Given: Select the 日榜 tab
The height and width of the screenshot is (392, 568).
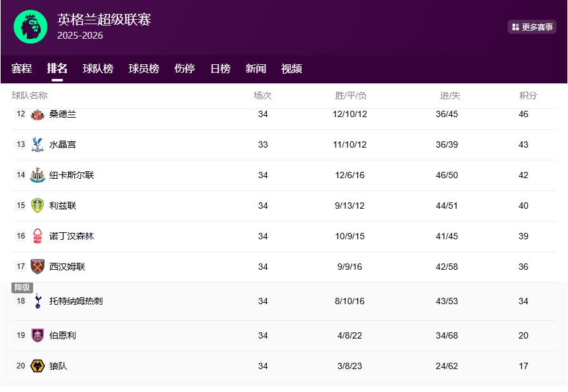Looking at the screenshot, I should pyautogui.click(x=220, y=69).
